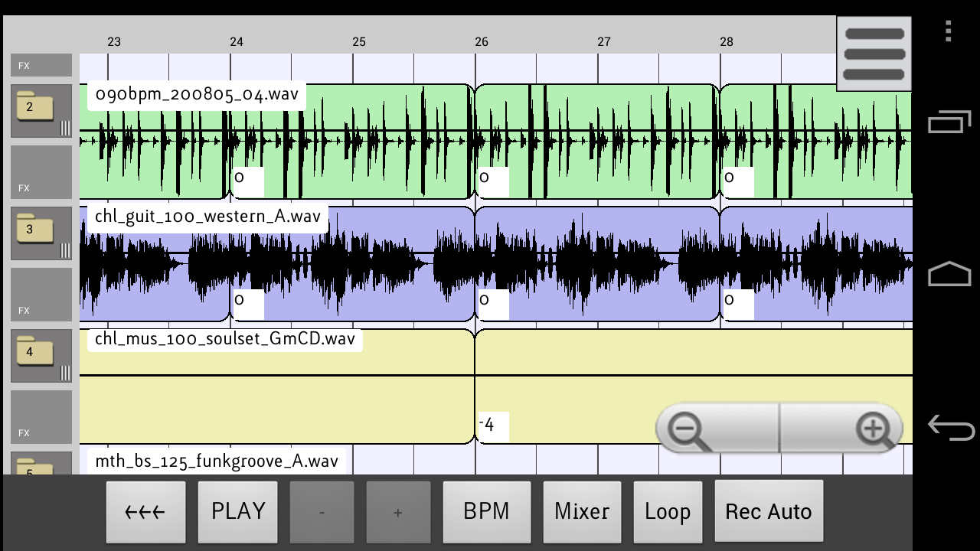Tap the track 4 folder icon
Image resolution: width=980 pixels, height=551 pixels.
[35, 352]
